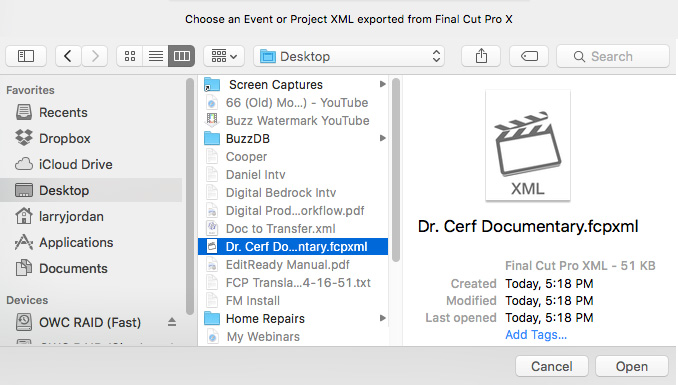Expand the BuzzDB folder arrow

click(382, 138)
